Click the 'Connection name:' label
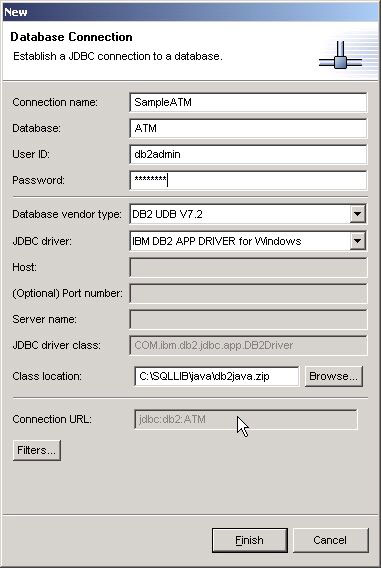The image size is (381, 568). (x=55, y=102)
